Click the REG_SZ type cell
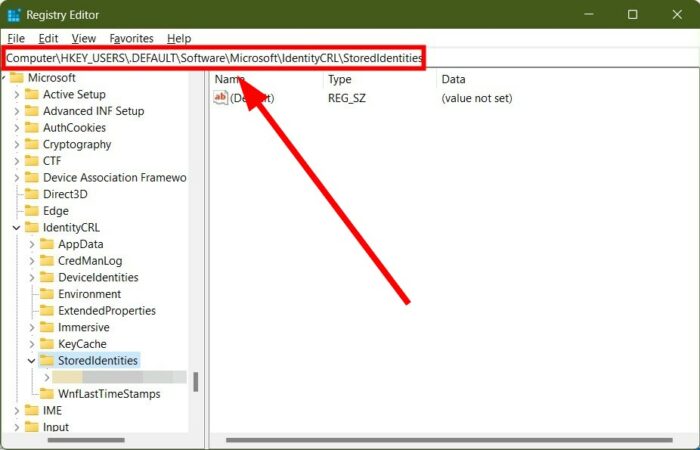700x450 pixels. tap(346, 98)
